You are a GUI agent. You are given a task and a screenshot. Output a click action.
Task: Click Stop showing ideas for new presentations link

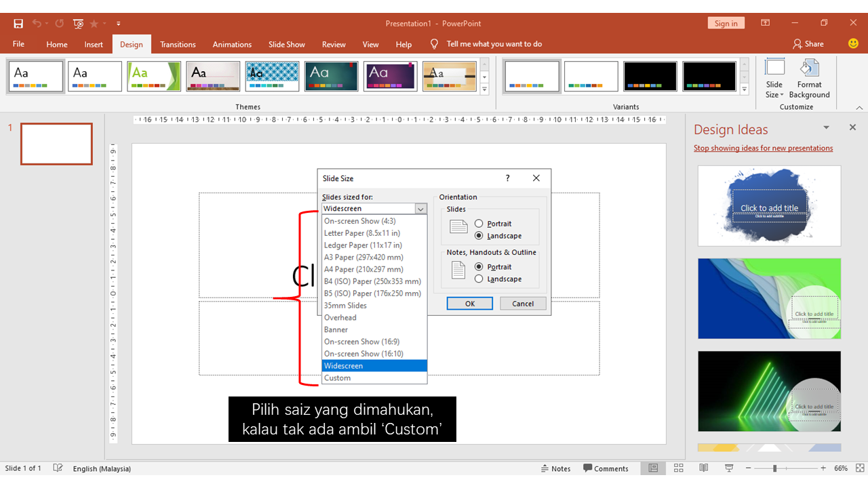[x=764, y=148]
